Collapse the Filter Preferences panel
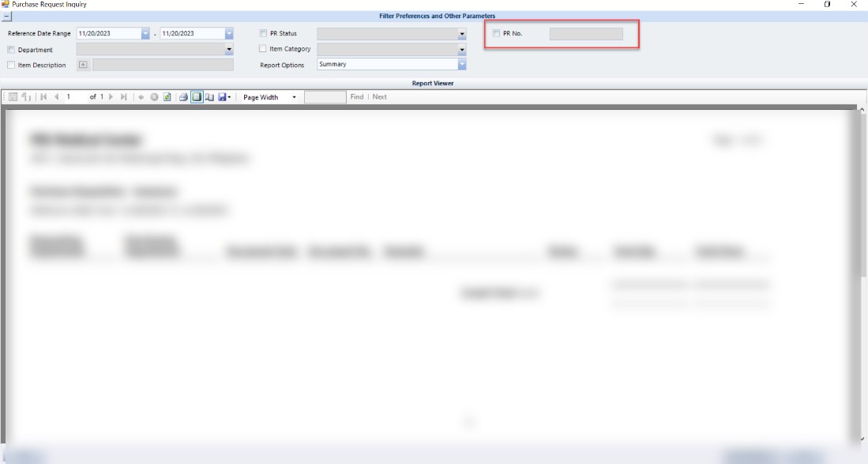 pos(6,16)
